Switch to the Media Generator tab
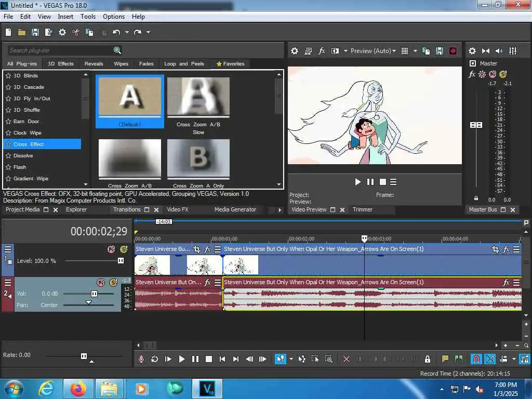 point(235,210)
